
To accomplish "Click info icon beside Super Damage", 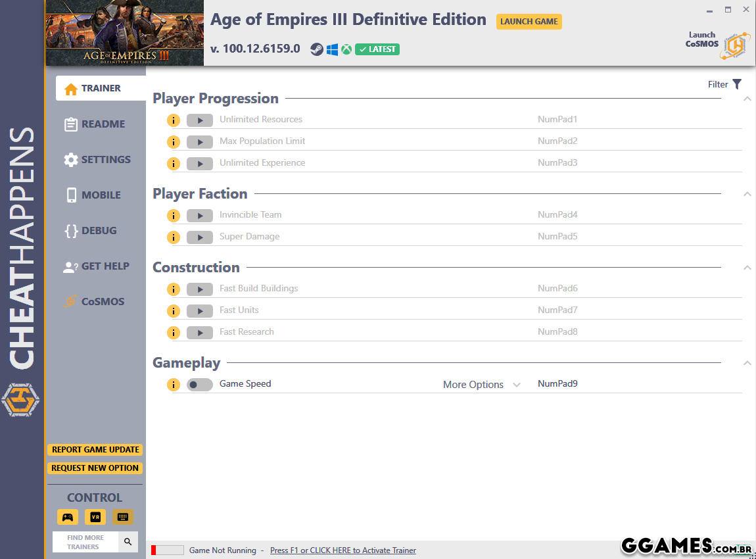I will [173, 237].
